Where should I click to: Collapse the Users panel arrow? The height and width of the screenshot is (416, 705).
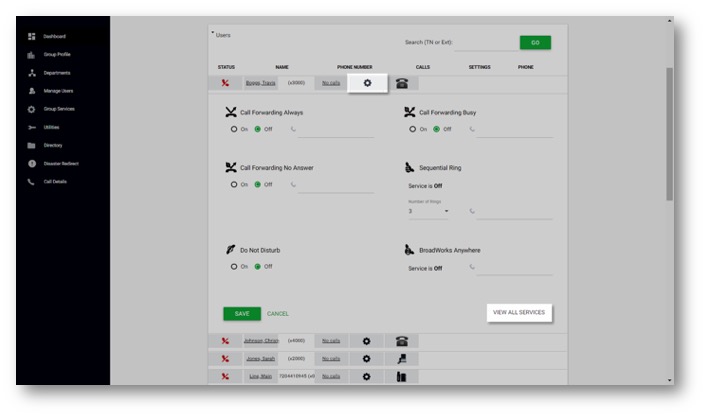click(213, 33)
